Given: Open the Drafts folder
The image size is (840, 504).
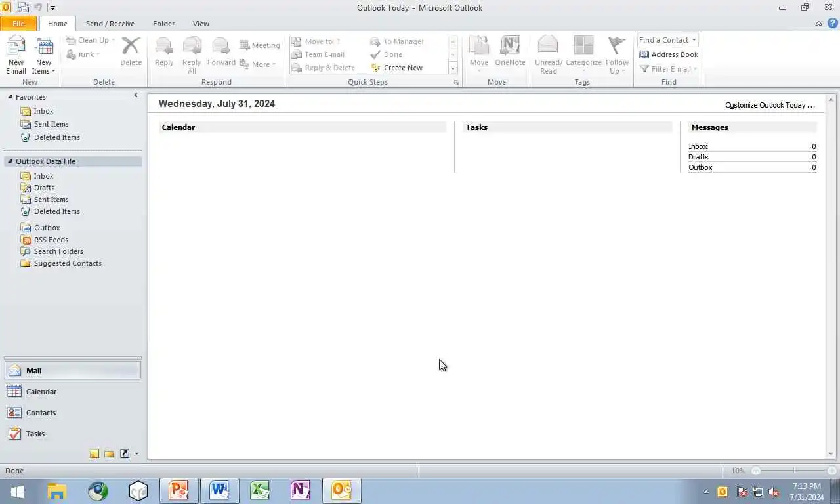Looking at the screenshot, I should (44, 188).
